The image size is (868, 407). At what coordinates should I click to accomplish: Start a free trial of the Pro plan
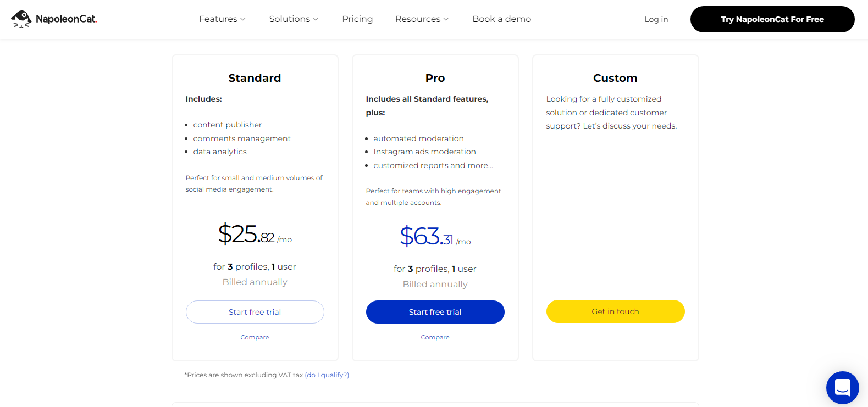point(435,311)
